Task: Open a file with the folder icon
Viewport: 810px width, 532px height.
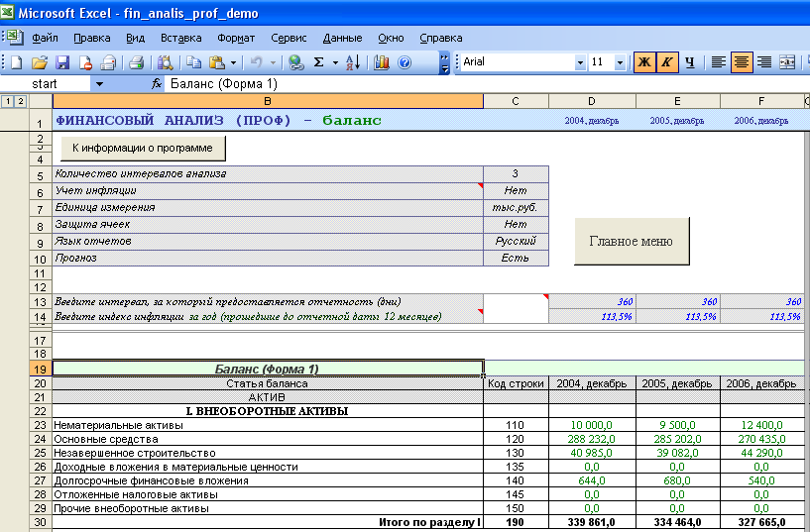Action: pos(41,62)
